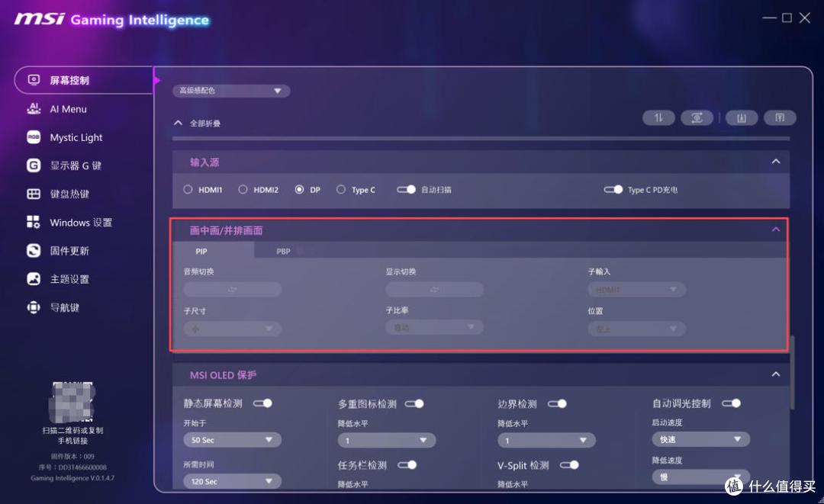
Task: Toggle 静态屏幕检测 static screen detection
Action: (262, 403)
